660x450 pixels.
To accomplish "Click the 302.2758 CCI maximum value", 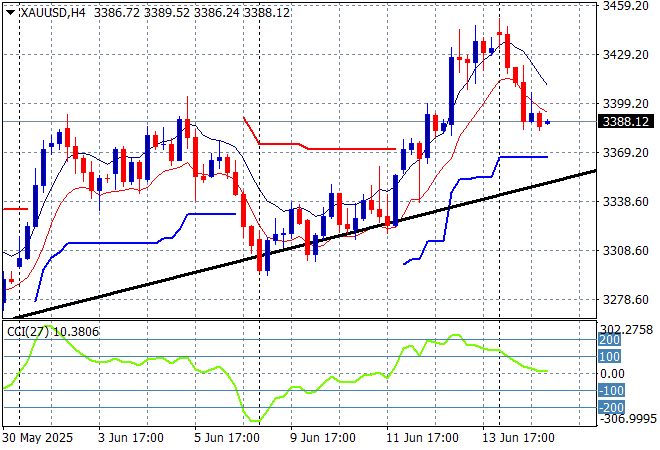I will point(626,330).
